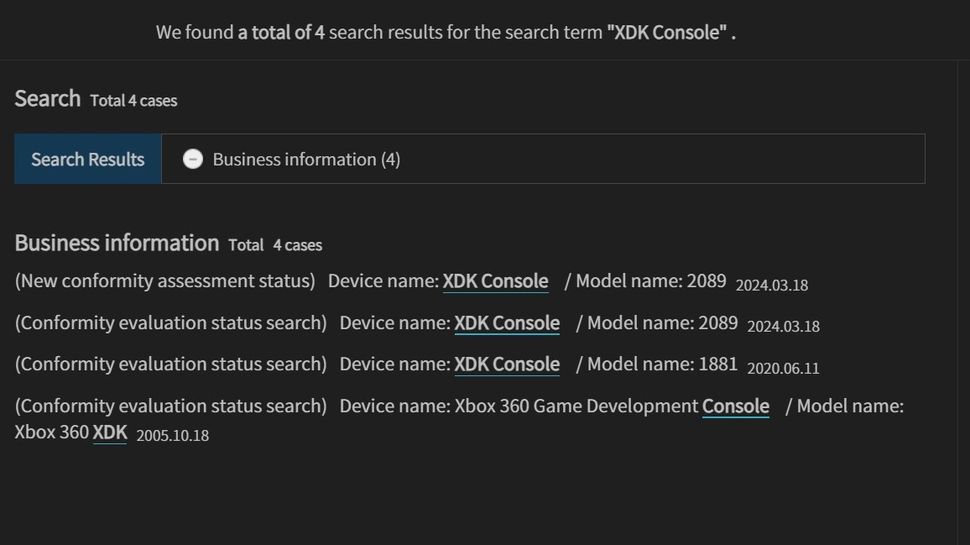Click "(New conformity assessment status)" label text

click(165, 281)
